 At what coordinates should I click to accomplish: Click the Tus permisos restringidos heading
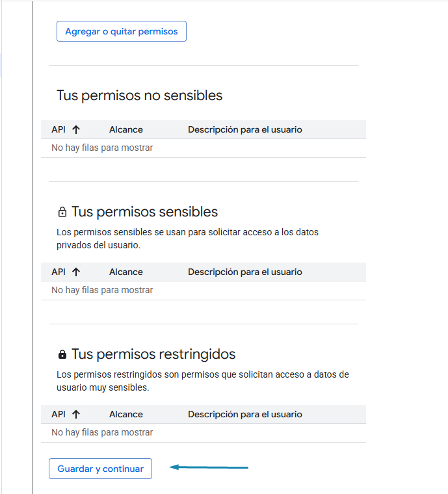pyautogui.click(x=153, y=354)
